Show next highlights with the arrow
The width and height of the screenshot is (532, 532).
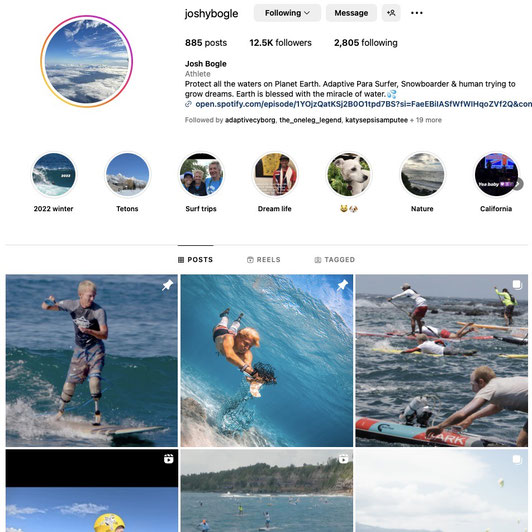(518, 184)
